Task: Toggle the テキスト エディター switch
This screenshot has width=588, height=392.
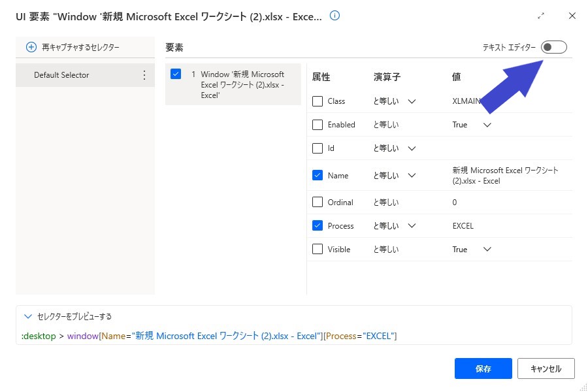Action: pyautogui.click(x=553, y=47)
